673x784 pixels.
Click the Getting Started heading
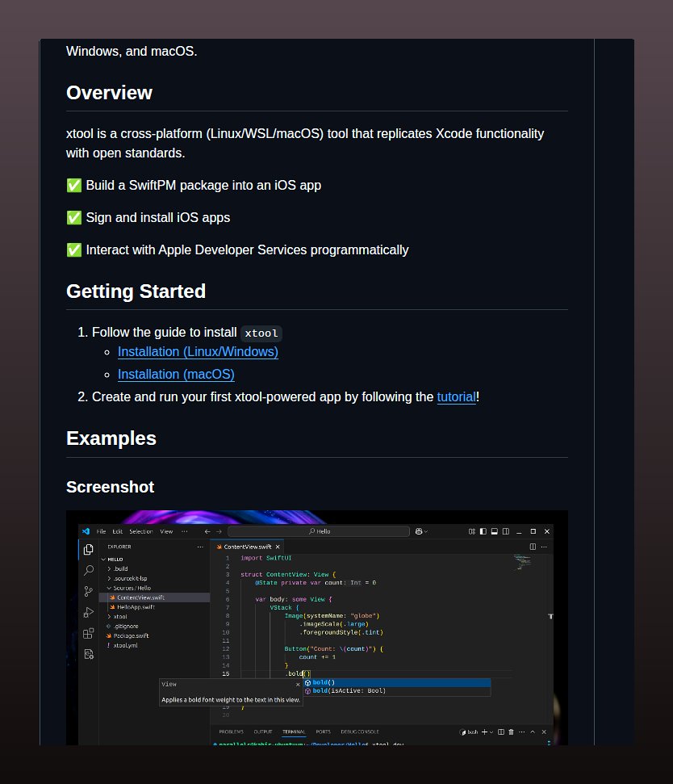[136, 291]
